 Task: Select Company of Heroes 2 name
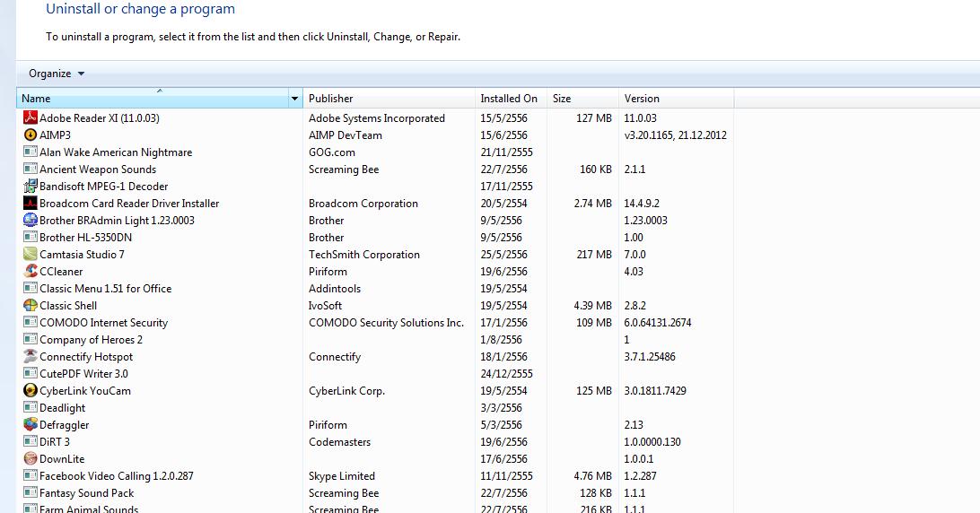(x=91, y=340)
